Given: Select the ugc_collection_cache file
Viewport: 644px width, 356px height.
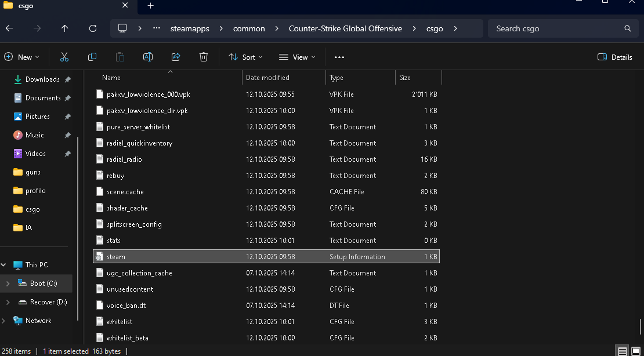Looking at the screenshot, I should (266, 273).
